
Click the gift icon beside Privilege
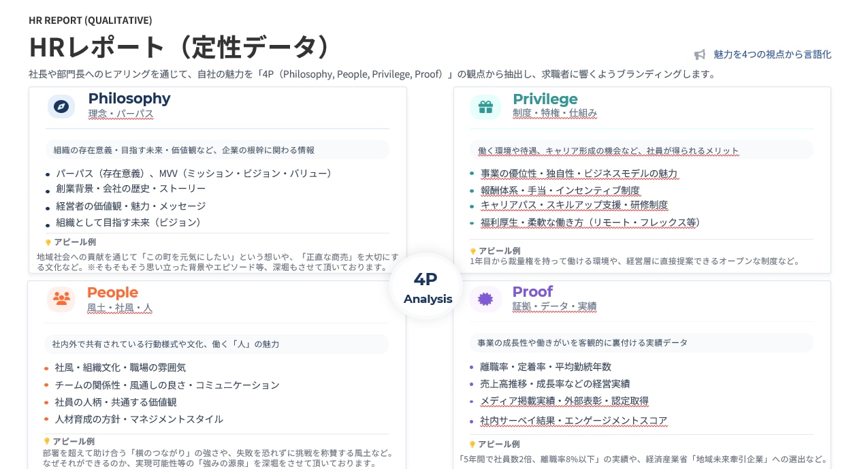point(485,107)
